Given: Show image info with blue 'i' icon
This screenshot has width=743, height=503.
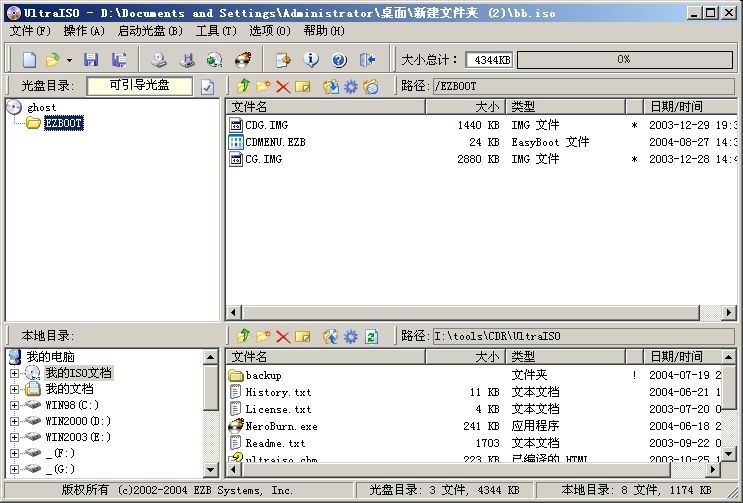Looking at the screenshot, I should (x=311, y=60).
